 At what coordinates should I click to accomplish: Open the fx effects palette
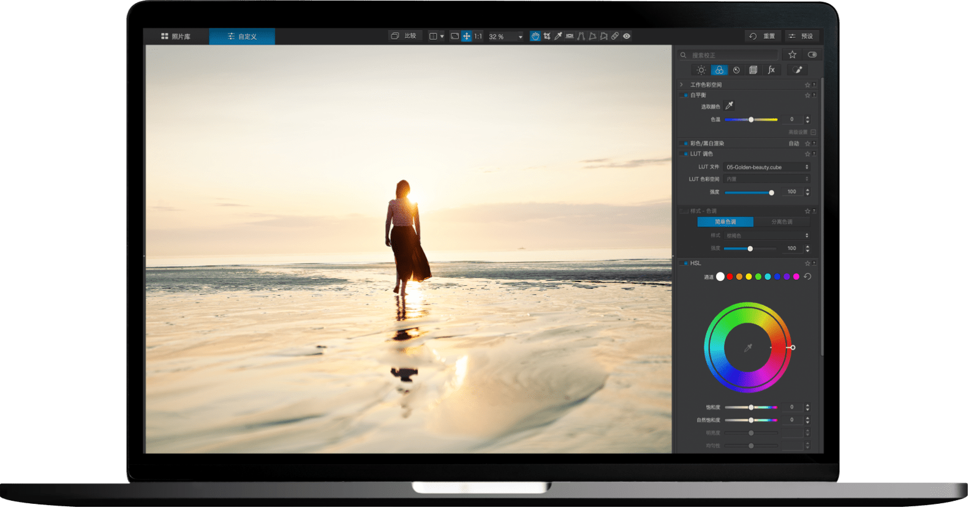771,70
